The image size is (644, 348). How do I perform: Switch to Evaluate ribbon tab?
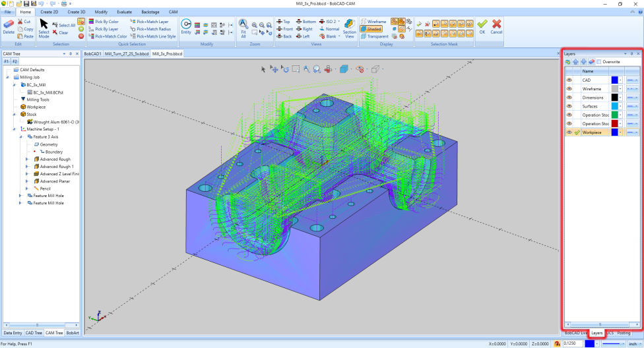click(x=124, y=12)
